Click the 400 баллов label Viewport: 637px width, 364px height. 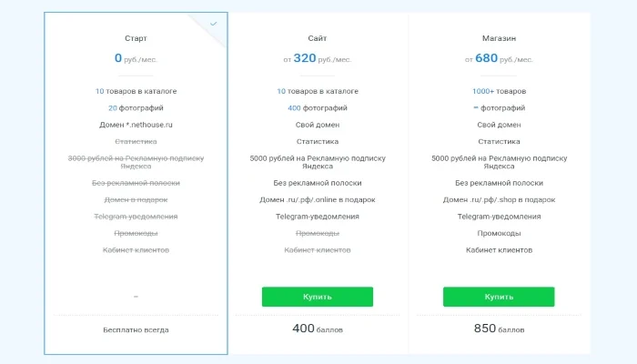(x=318, y=329)
